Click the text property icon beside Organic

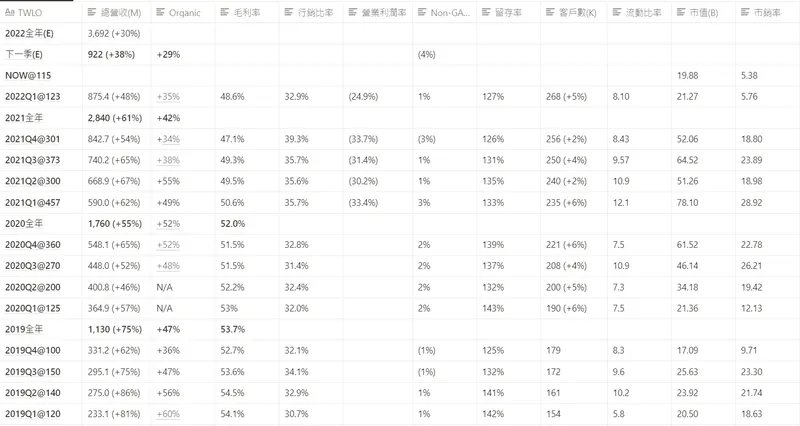162,12
